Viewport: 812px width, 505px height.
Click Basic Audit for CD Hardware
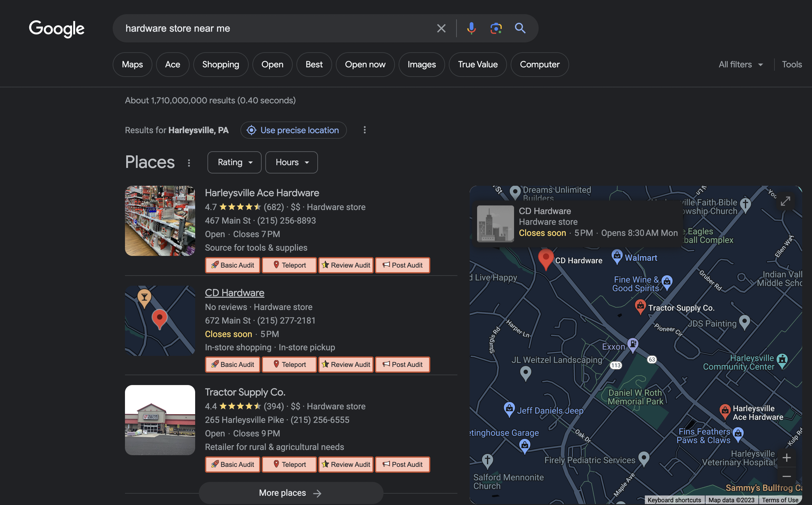coord(232,364)
